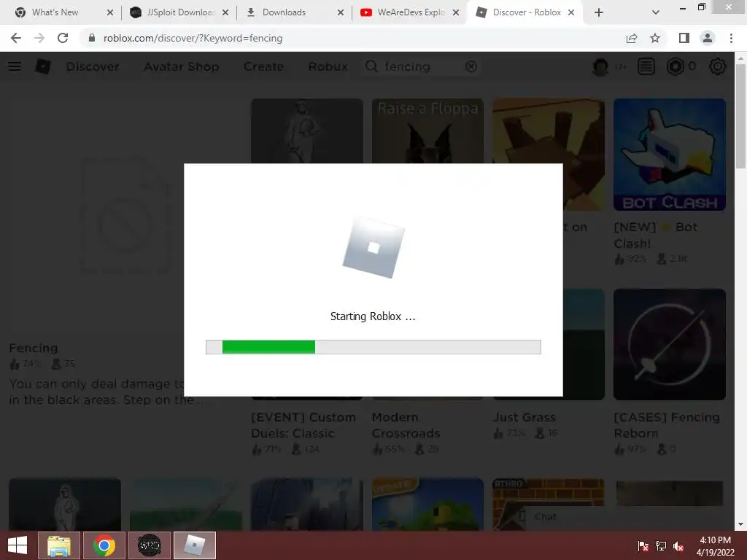Open the Roblox settings gear
Viewport: 747px width, 560px height.
pyautogui.click(x=718, y=66)
